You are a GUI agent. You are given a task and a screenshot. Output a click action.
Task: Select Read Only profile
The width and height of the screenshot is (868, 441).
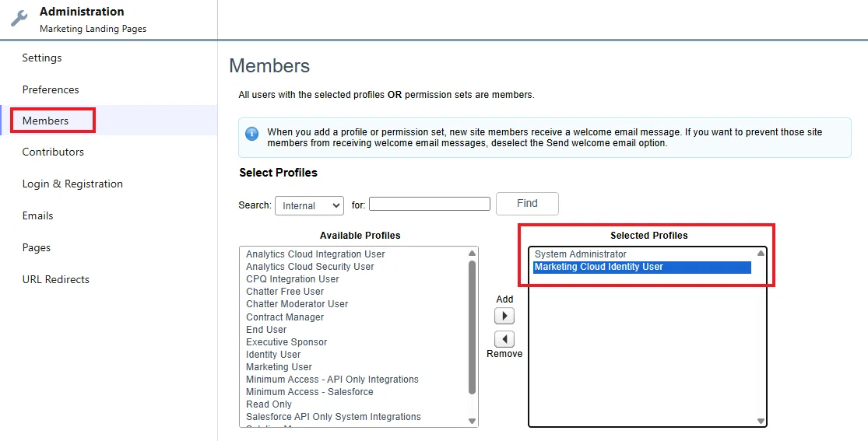click(x=269, y=404)
